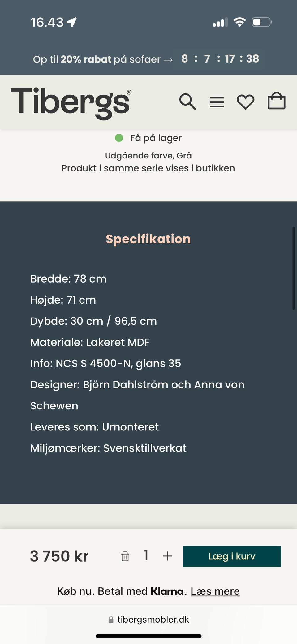Open the wishlist heart icon
The width and height of the screenshot is (297, 644).
(245, 102)
